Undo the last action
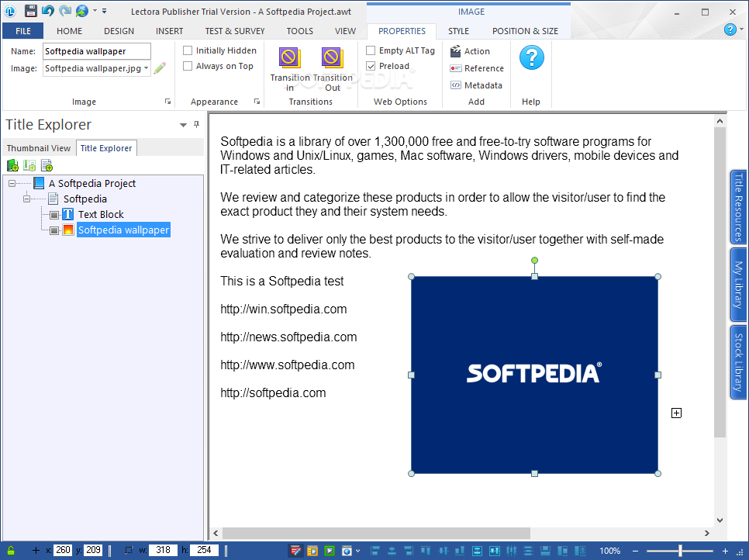The image size is (749, 560). pyautogui.click(x=47, y=11)
